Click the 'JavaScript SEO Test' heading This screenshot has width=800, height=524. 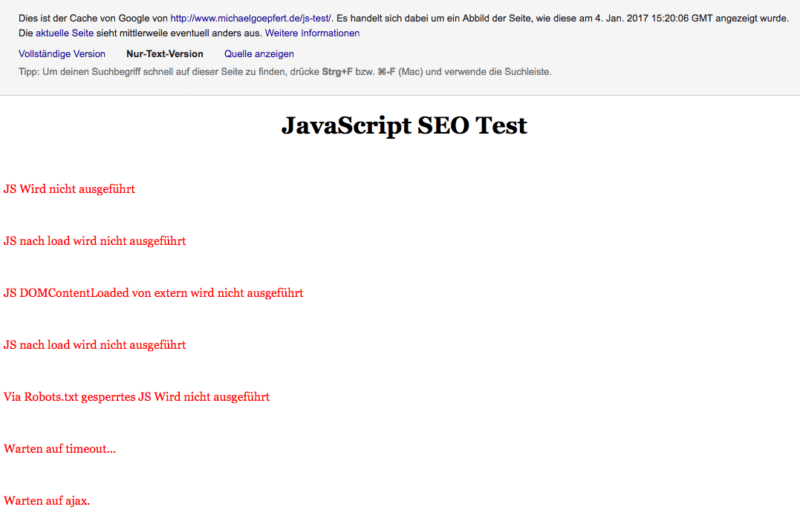[x=404, y=126]
